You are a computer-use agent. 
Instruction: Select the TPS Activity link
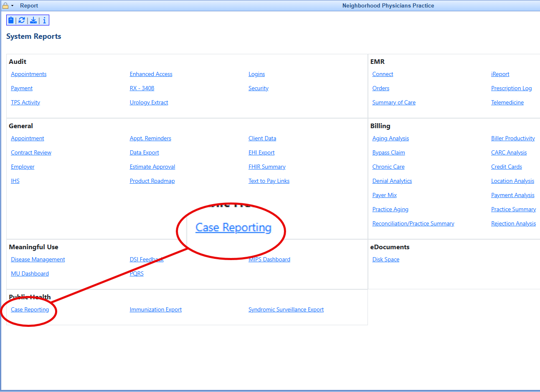(25, 103)
